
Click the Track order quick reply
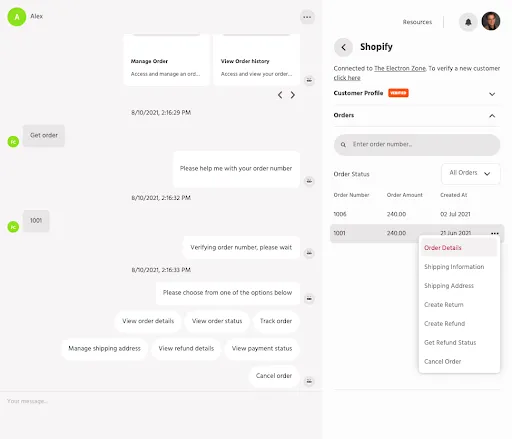(x=276, y=321)
